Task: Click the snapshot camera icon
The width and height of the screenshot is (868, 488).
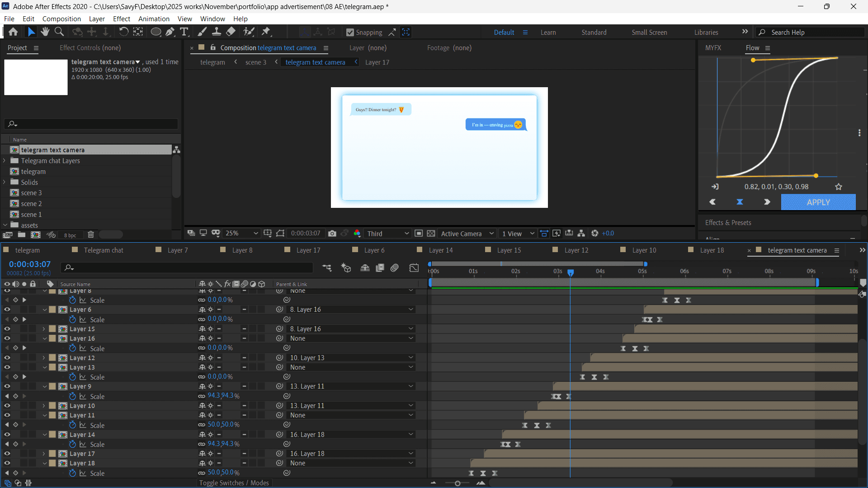Action: point(332,234)
